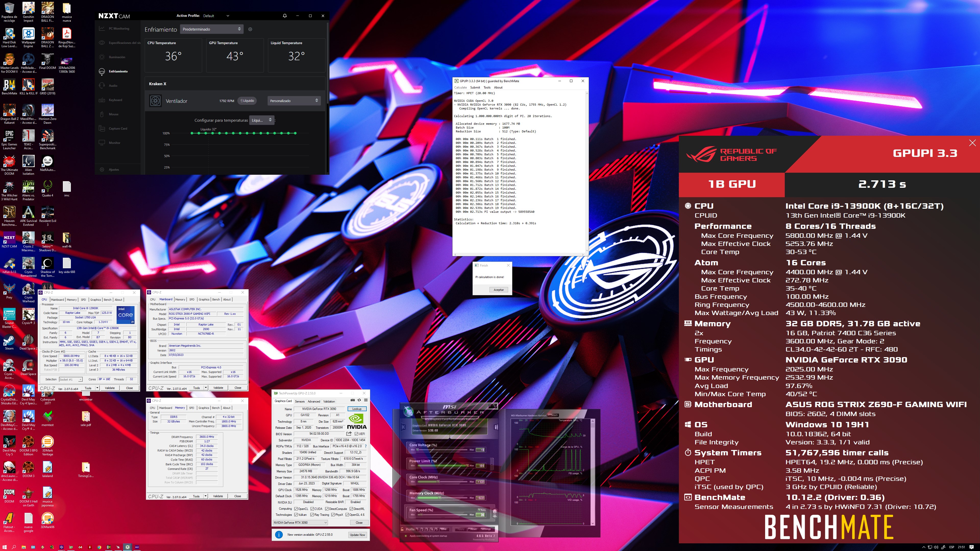This screenshot has height=551, width=980.
Task: Open the Tools menu in GPUPI
Action: point(487,87)
